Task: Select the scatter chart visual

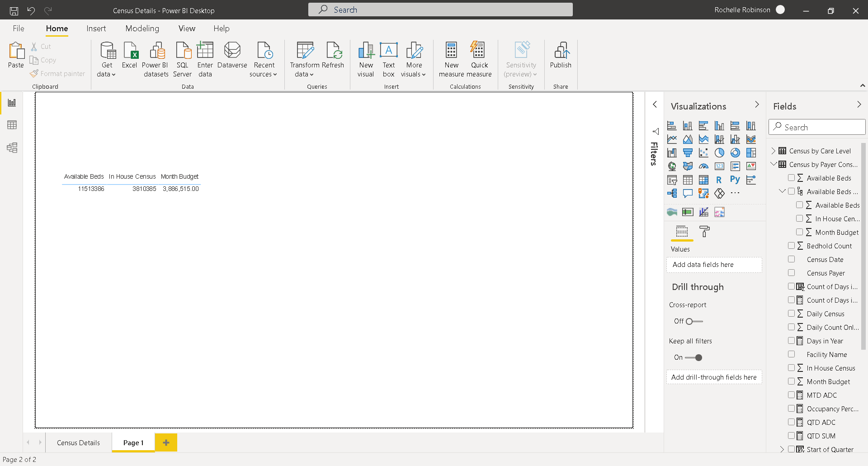Action: [703, 153]
